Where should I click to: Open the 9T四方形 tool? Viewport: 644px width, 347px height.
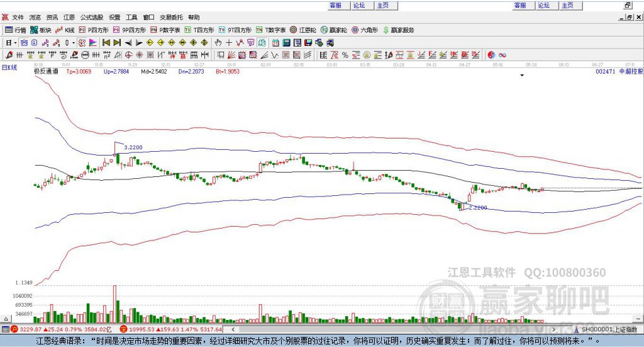click(235, 30)
